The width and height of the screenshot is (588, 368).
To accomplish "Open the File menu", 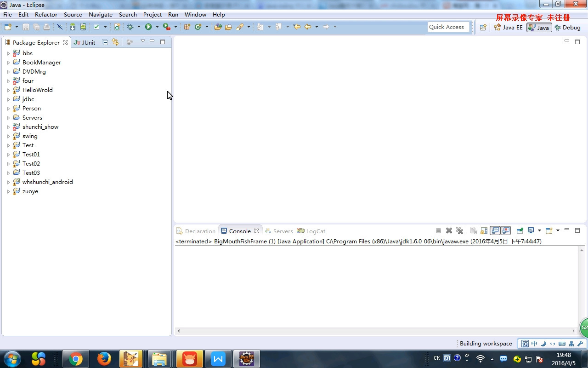I will [7, 15].
